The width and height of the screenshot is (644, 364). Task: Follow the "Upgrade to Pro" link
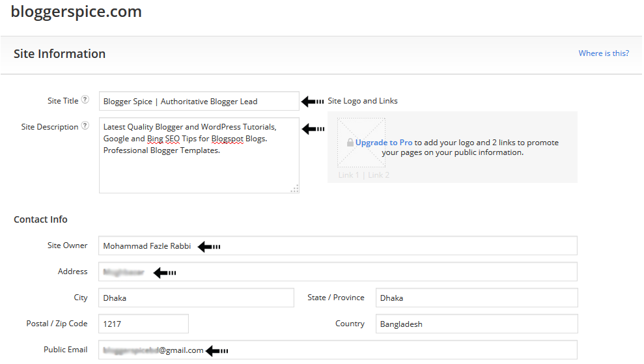point(384,143)
